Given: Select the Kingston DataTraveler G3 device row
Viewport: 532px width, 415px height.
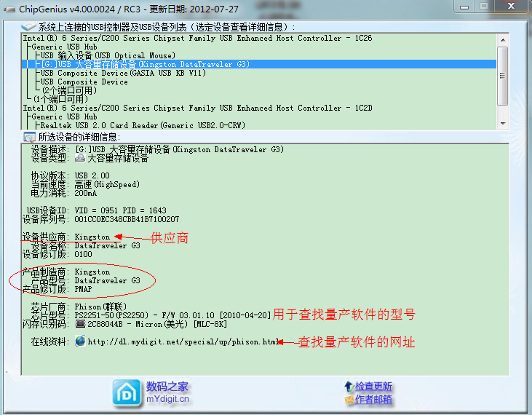Looking at the screenshot, I should (258, 64).
